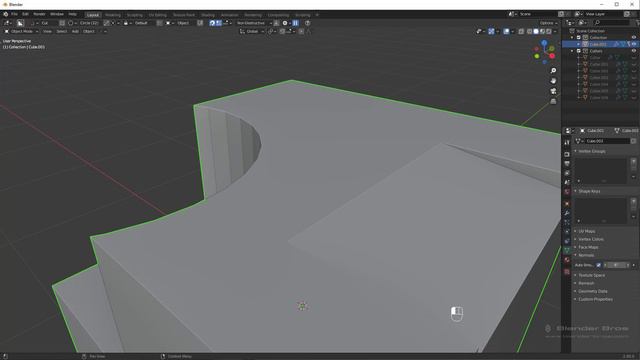The width and height of the screenshot is (640, 360).
Task: Open the Particles properties tab icon
Action: tap(567, 222)
